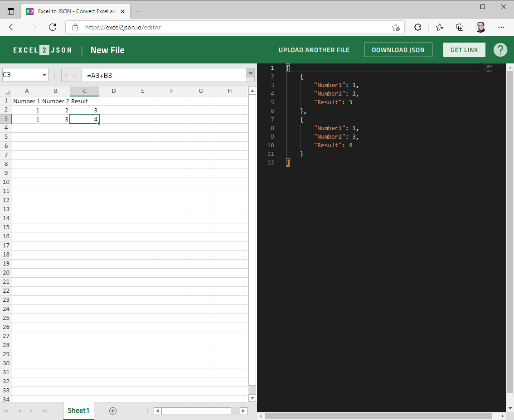
Task: Expand the Name Box dropdown for C3
Action: point(44,75)
